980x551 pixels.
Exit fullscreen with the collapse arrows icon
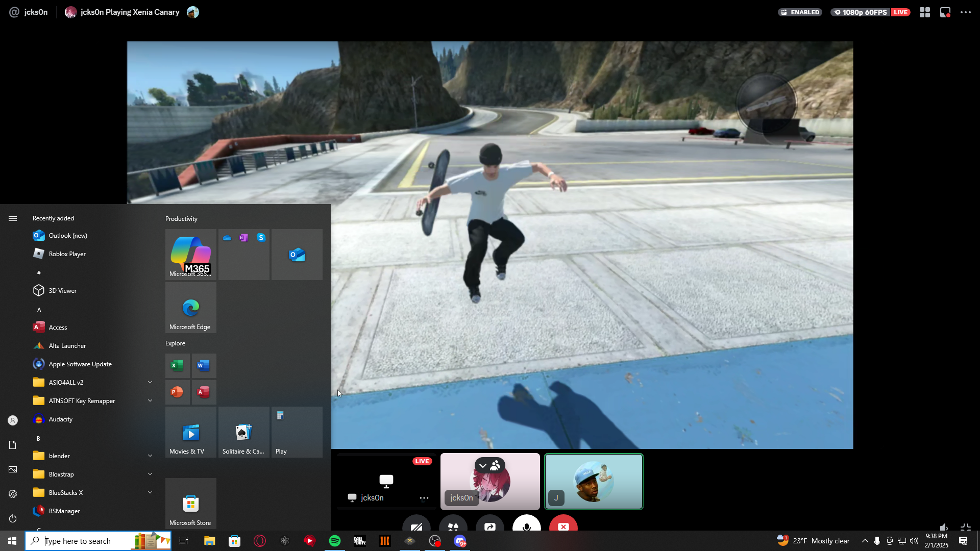pos(966,528)
